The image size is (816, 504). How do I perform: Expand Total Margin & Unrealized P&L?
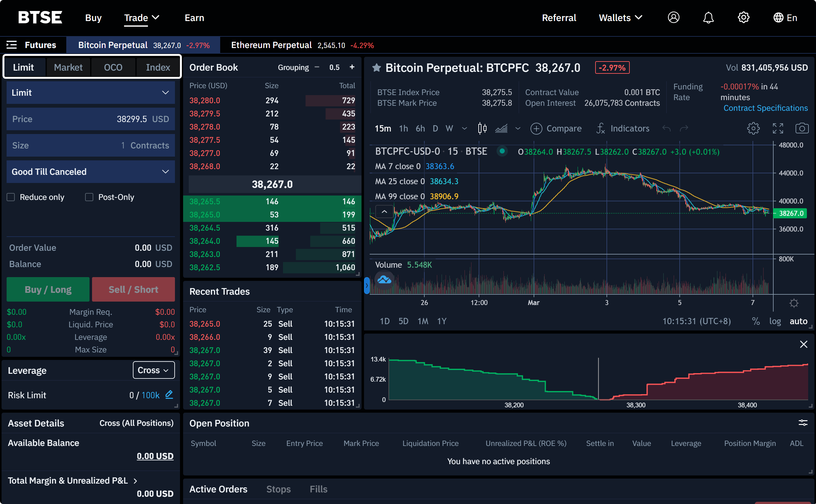click(x=135, y=481)
